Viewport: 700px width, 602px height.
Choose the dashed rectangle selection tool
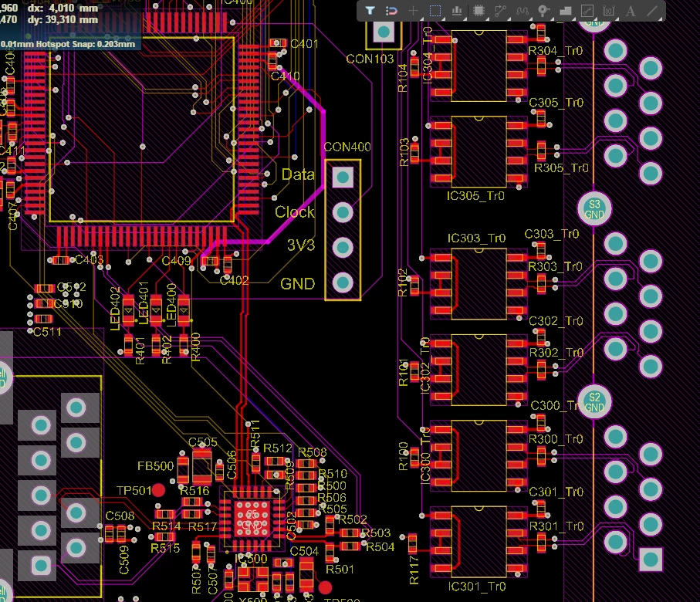435,11
